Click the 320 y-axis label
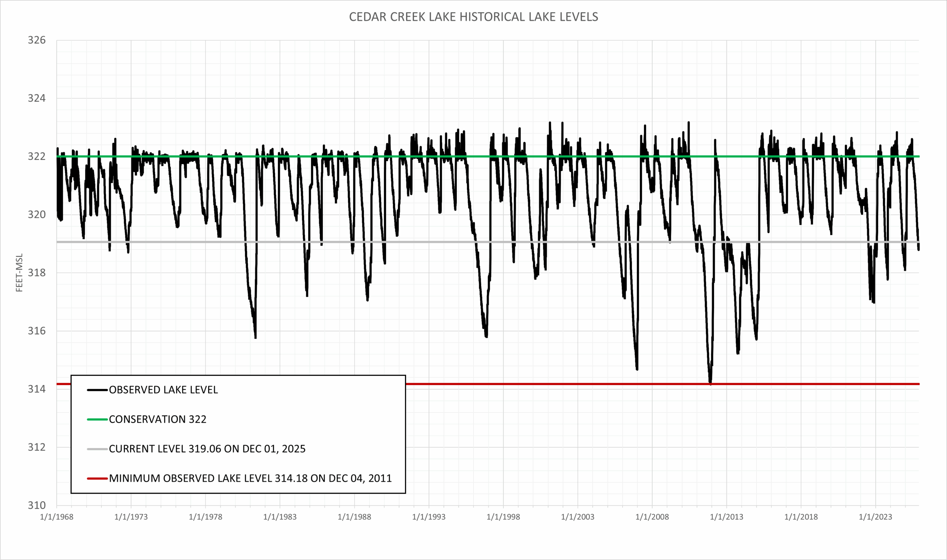Viewport: 947px width, 560px height. [x=36, y=214]
